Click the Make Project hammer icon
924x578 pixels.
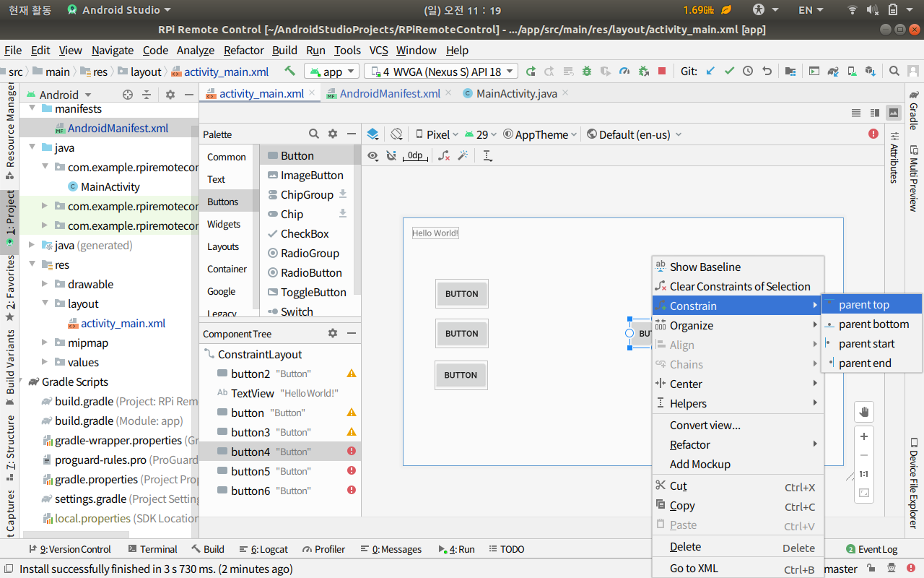pos(289,71)
